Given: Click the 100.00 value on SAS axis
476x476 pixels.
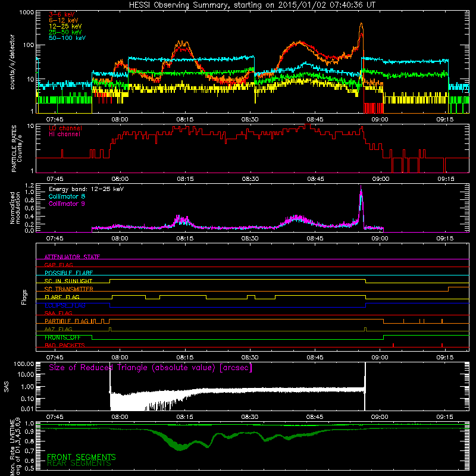Looking at the screenshot, I should tap(24, 364).
